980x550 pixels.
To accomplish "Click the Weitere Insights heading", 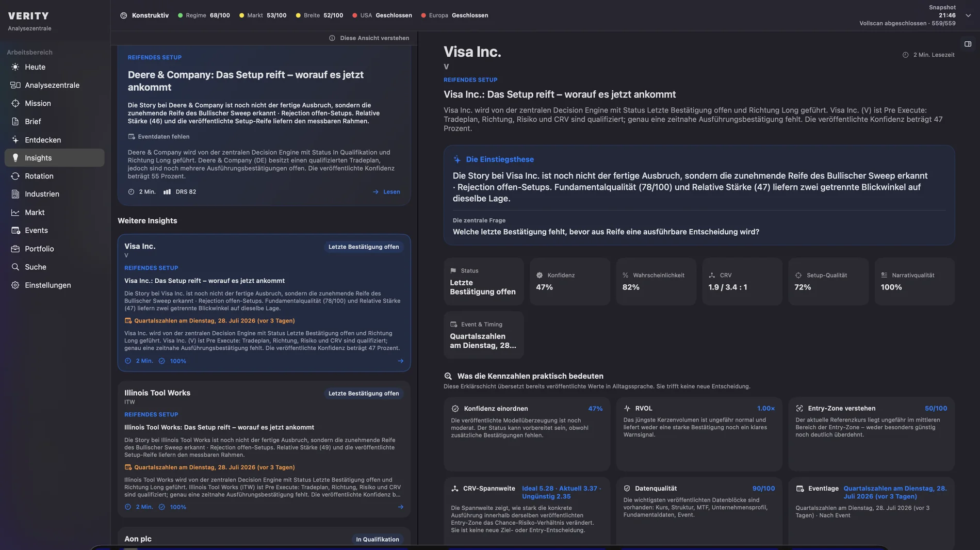I will click(148, 221).
